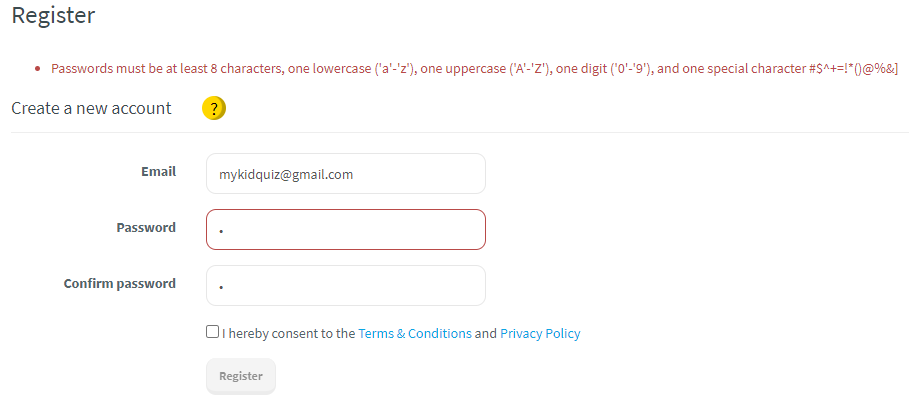The height and width of the screenshot is (405, 909).
Task: Click the special characters list in the error text
Action: coord(853,69)
